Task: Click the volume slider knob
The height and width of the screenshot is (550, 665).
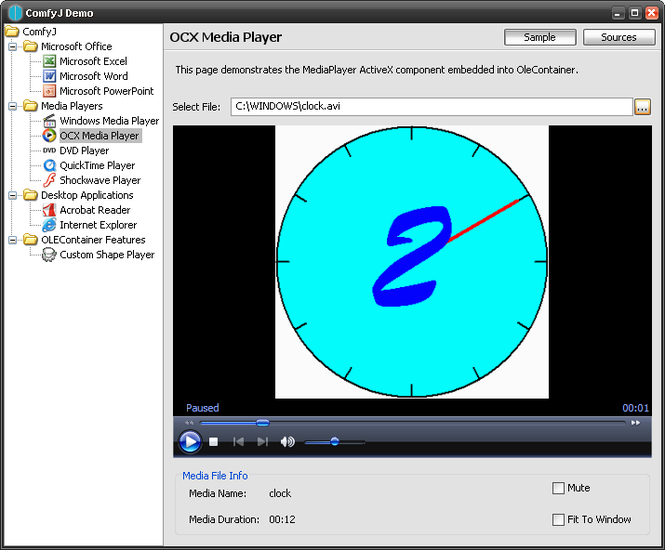Action: (335, 442)
